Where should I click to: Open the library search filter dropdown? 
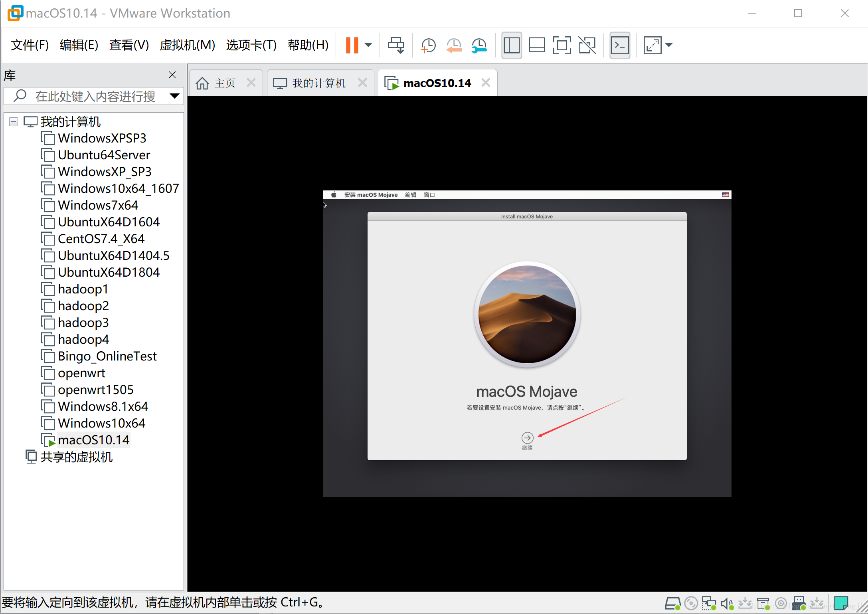pos(174,96)
